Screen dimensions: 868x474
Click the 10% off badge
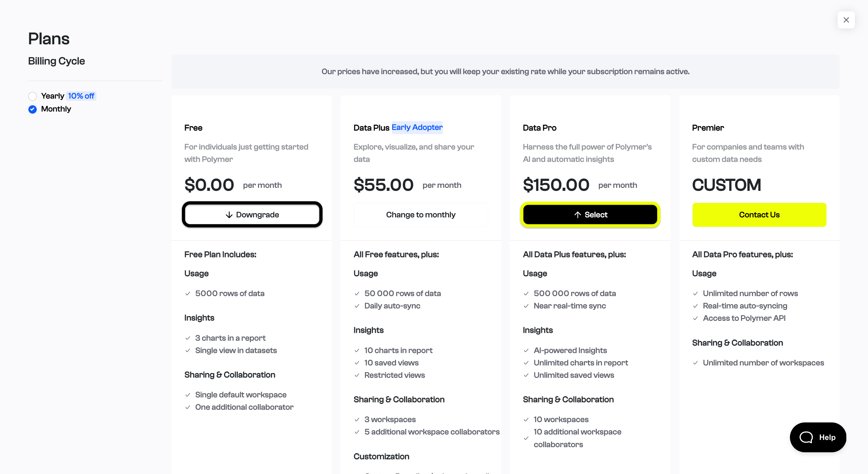click(x=81, y=96)
